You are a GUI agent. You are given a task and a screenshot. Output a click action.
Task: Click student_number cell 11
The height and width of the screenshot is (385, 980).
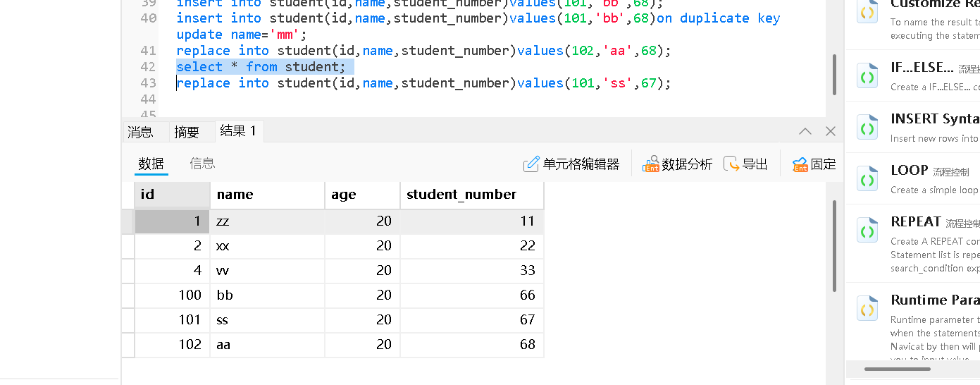point(472,221)
